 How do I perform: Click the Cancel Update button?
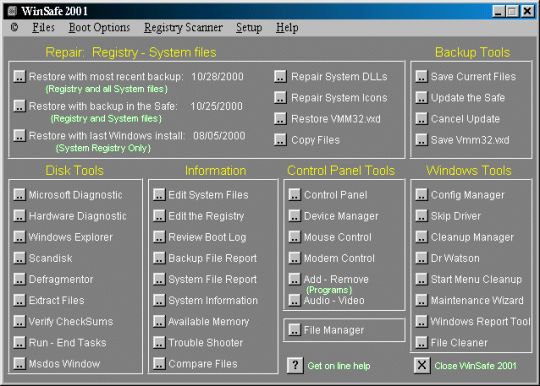[421, 119]
